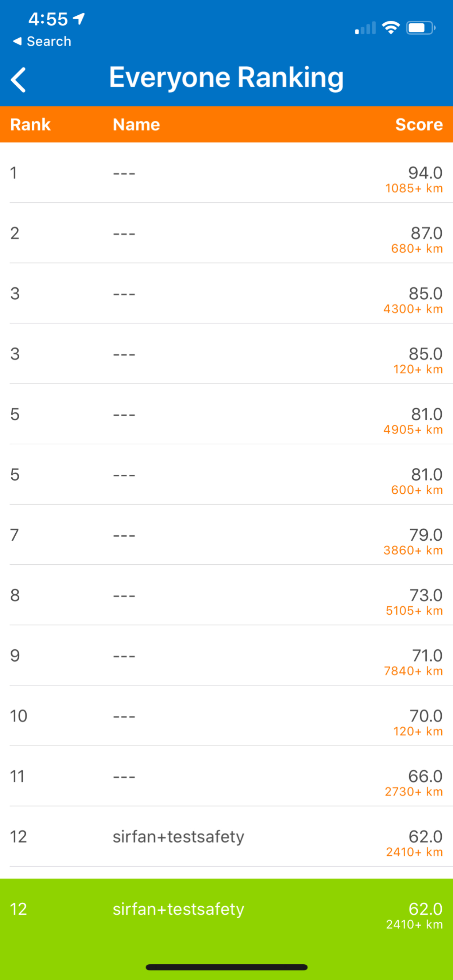
Task: Tap the location arrow icon beside time
Action: 79,19
